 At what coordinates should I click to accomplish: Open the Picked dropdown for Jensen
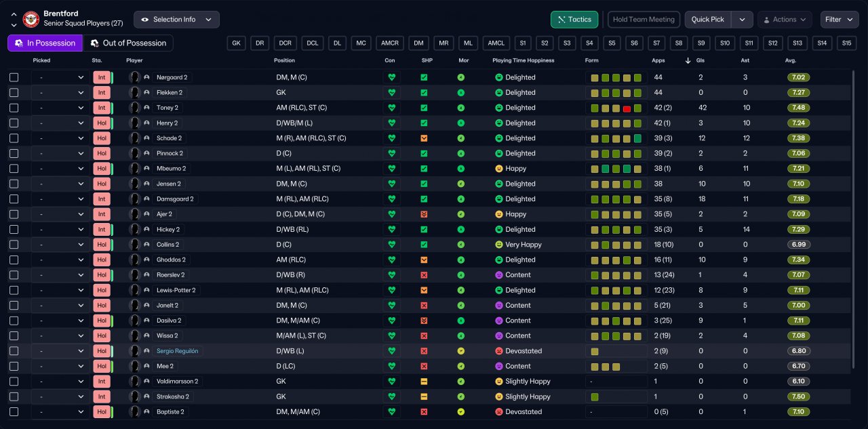(x=60, y=184)
